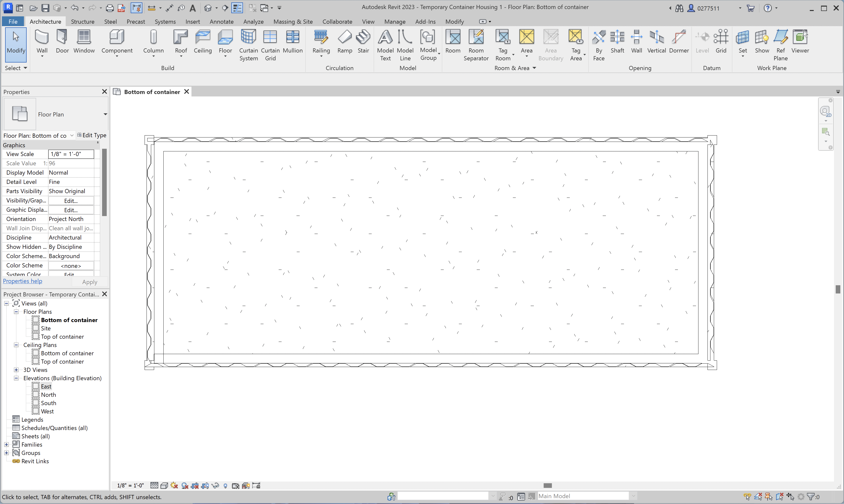This screenshot has width=844, height=504.
Task: Toggle Select Pinned Elements in status bar
Action: (x=769, y=496)
